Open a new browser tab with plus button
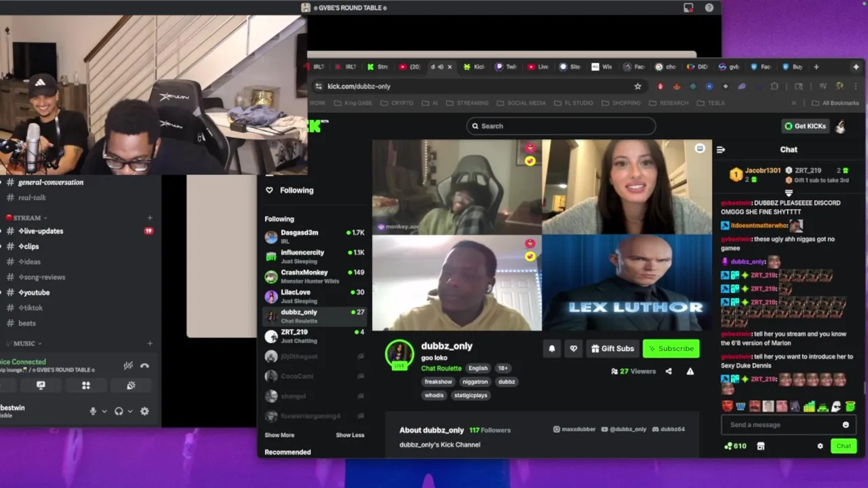 coord(816,67)
